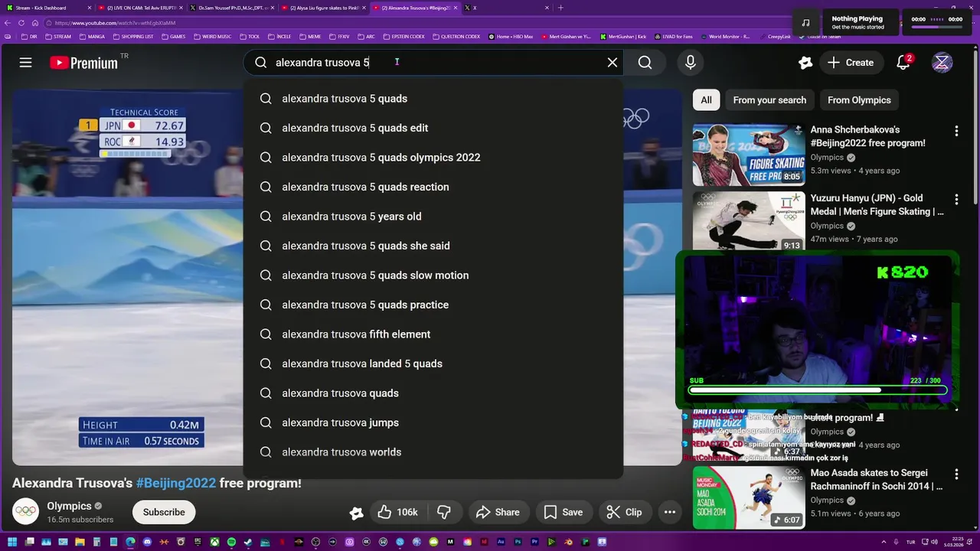Choose suggestion '5 quads olympics 2022'
The image size is (980, 551).
click(x=433, y=158)
